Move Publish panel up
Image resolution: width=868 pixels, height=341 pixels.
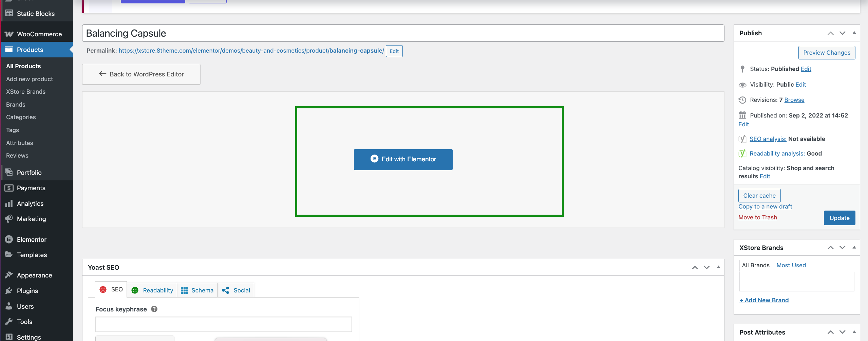pyautogui.click(x=830, y=33)
